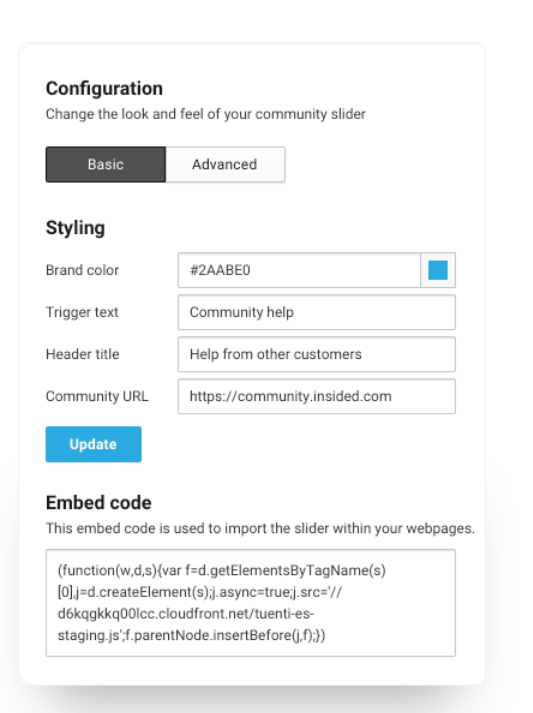Click the Brand color hex input field
The width and height of the screenshot is (533, 713).
coord(299,270)
